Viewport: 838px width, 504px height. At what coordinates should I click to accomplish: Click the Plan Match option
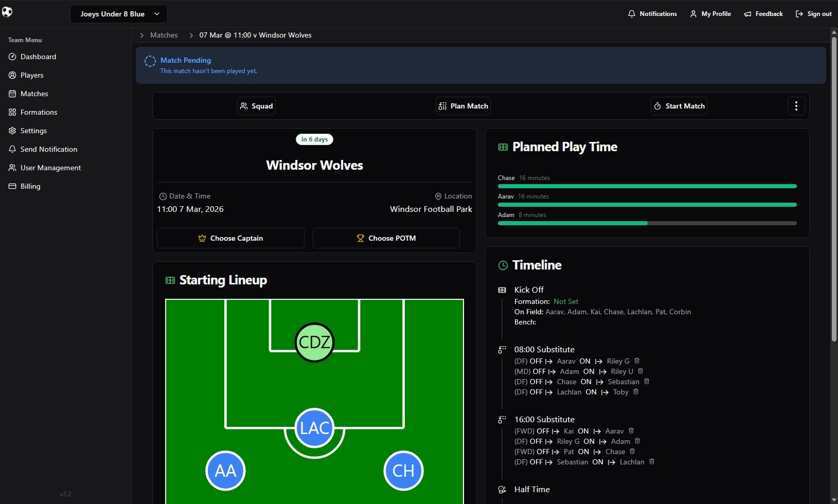coord(462,106)
